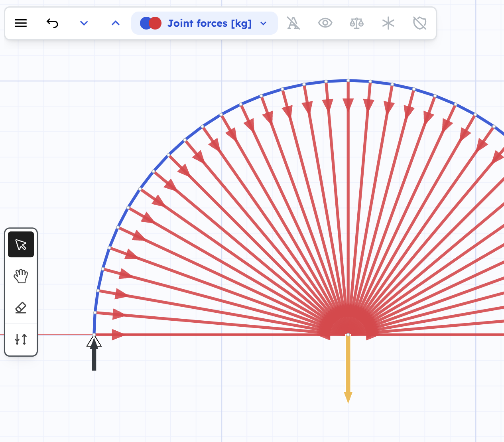Click the blue down chevron button
Image resolution: width=504 pixels, height=442 pixels.
(x=84, y=23)
